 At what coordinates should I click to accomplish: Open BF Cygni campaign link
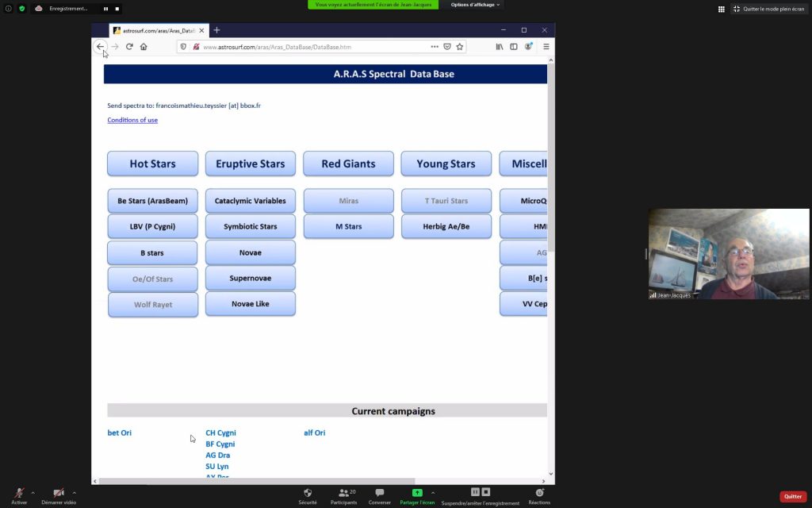(220, 444)
